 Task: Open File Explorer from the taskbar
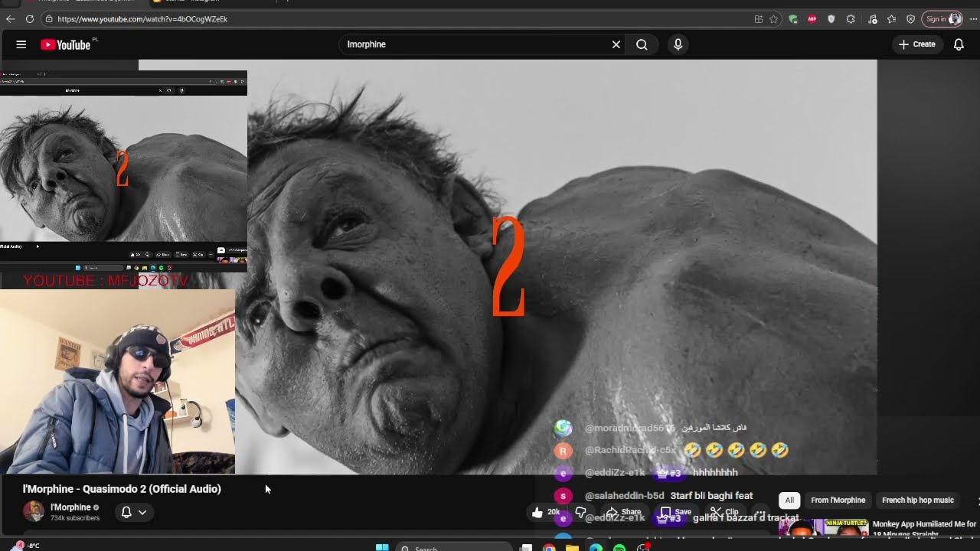pos(572,547)
